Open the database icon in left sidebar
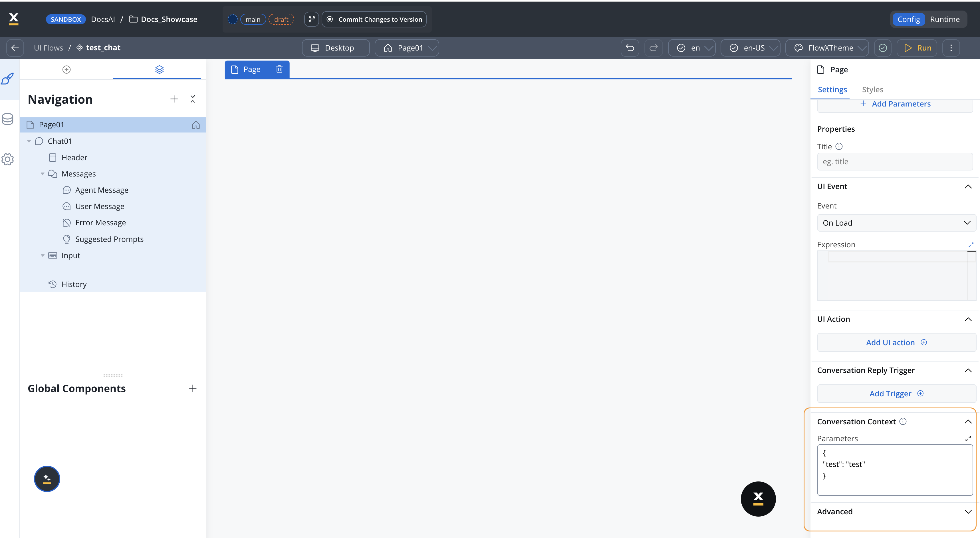 click(8, 119)
